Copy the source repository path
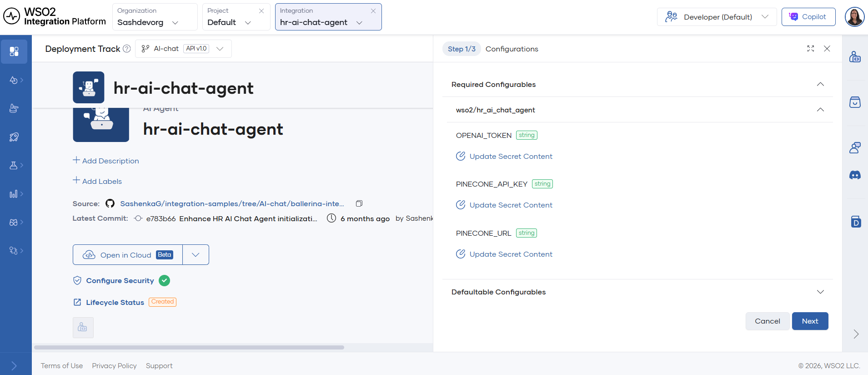 [x=359, y=203]
